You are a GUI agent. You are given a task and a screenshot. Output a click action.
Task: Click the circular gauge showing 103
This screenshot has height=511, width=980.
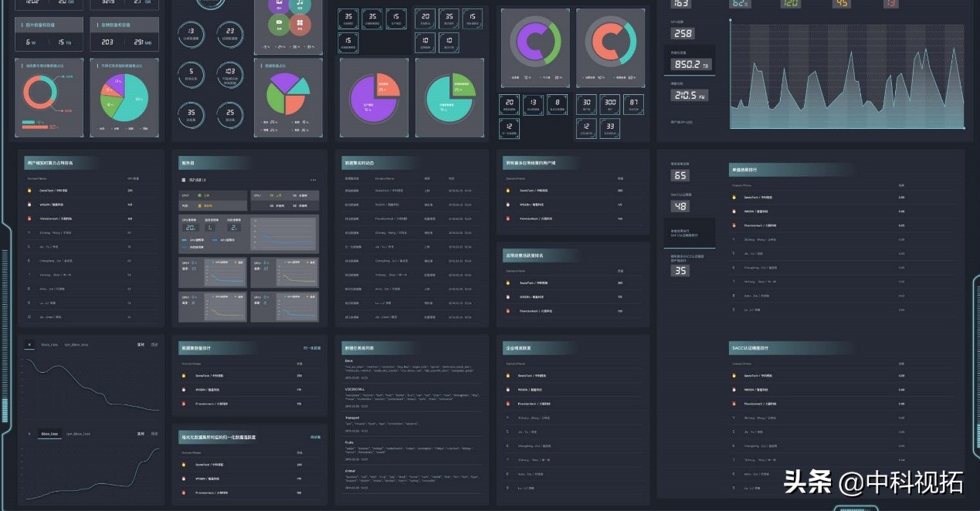point(229,74)
